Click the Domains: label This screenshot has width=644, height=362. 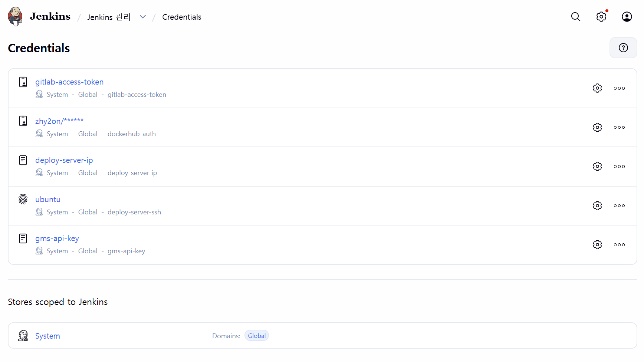(x=226, y=336)
